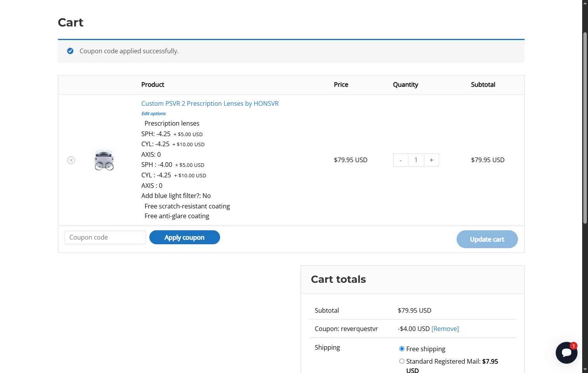The image size is (588, 373).
Task: Open Custom PSVR 2 Prescription Lenses product link
Action: [210, 103]
